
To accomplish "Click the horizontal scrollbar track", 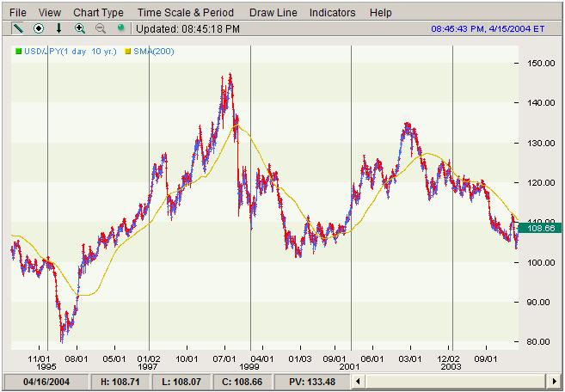I will (456, 381).
